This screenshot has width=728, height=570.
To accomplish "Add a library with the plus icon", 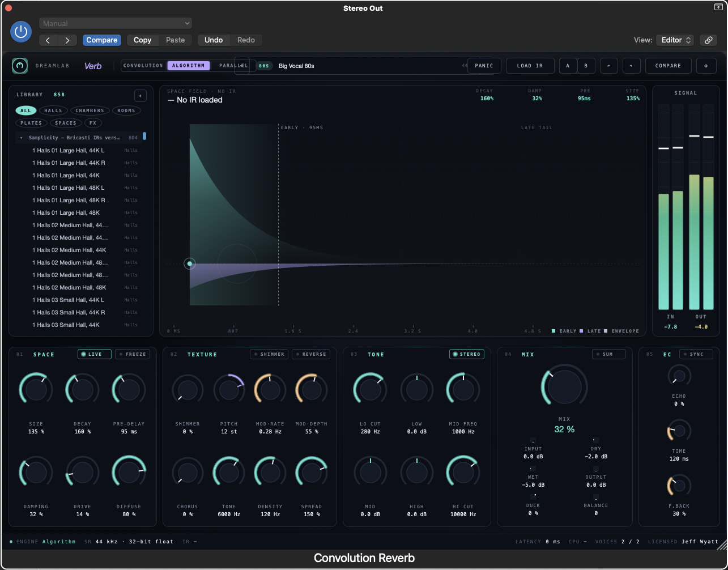I will 141,95.
